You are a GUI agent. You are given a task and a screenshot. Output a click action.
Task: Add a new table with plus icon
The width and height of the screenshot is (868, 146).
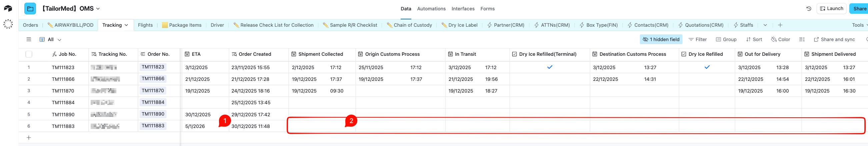[x=780, y=25]
